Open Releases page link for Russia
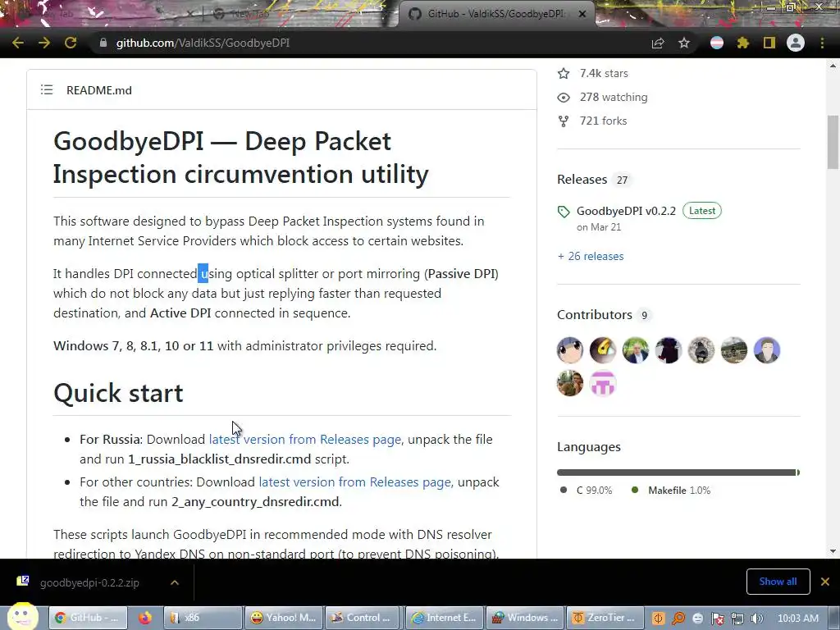This screenshot has height=630, width=840. 305,440
